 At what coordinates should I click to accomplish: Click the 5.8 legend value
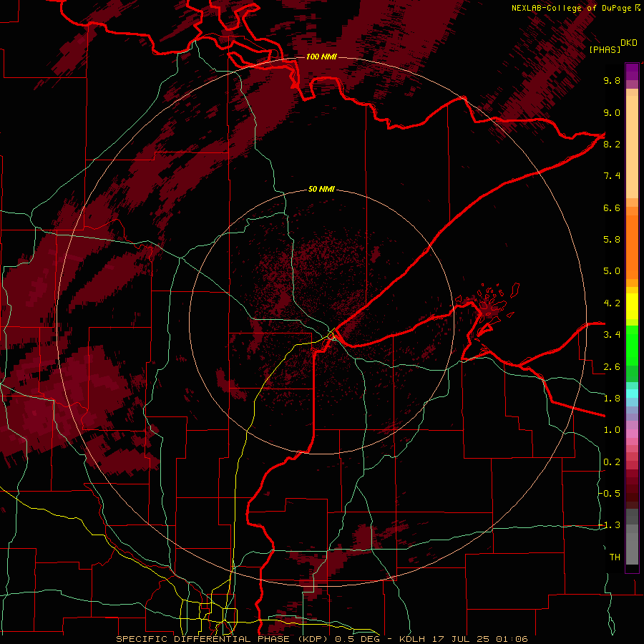pyautogui.click(x=612, y=239)
